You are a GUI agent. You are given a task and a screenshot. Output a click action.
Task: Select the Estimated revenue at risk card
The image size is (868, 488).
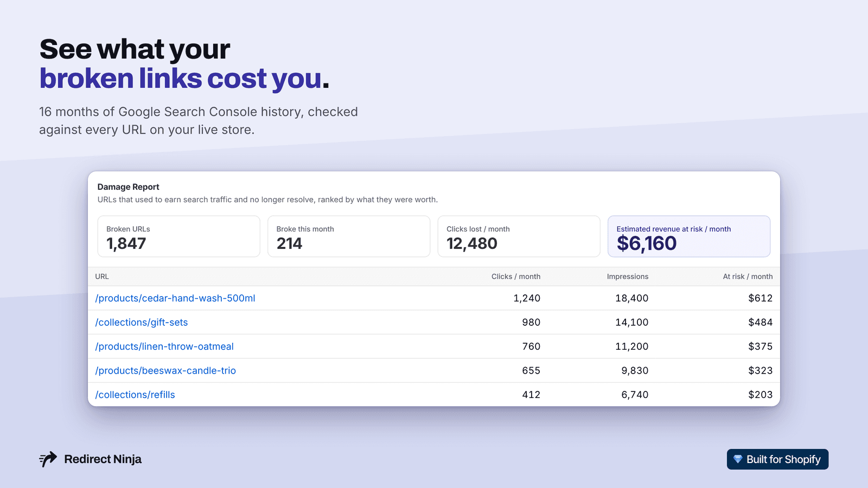click(689, 236)
